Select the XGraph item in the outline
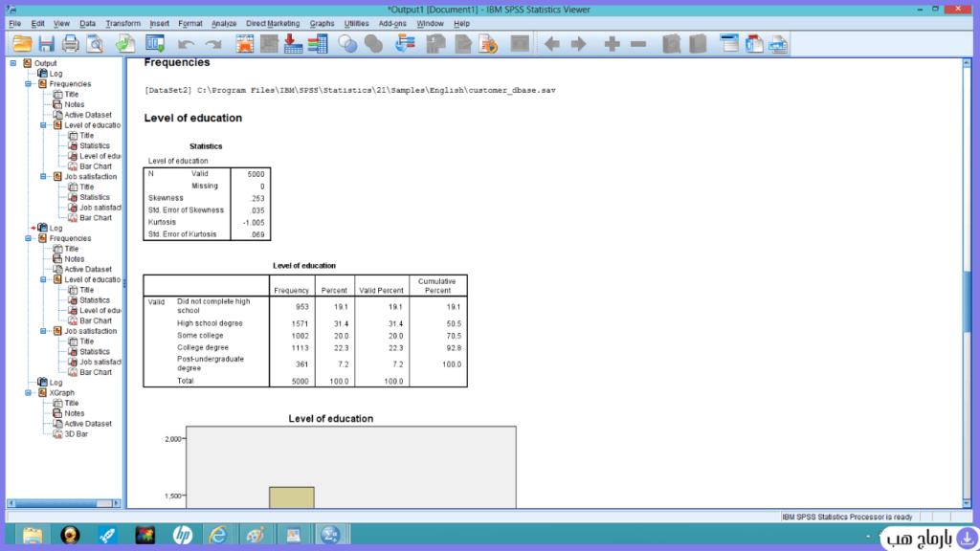The image size is (980, 551). coord(62,393)
